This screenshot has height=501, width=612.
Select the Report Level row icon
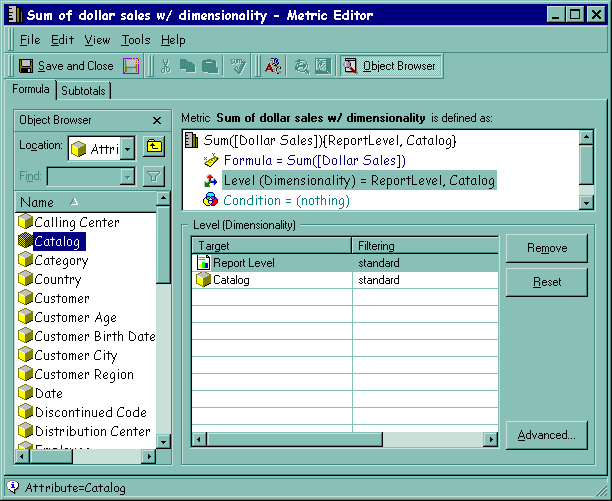[203, 263]
